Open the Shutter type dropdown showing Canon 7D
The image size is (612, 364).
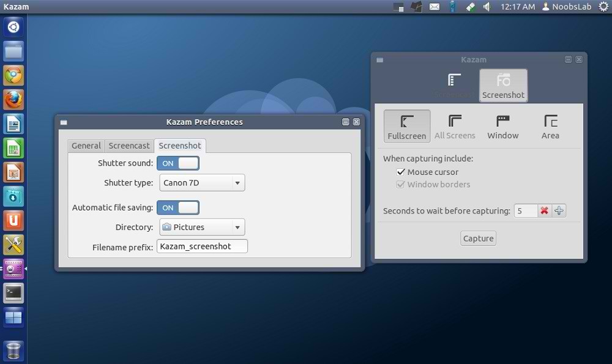(202, 182)
